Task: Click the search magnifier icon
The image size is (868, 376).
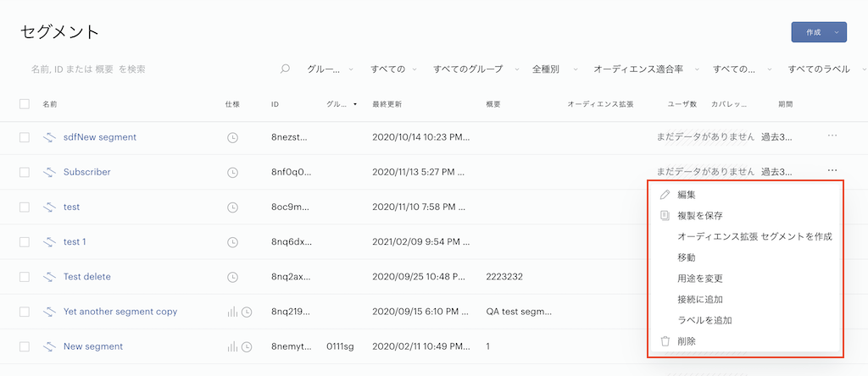Action: click(285, 69)
